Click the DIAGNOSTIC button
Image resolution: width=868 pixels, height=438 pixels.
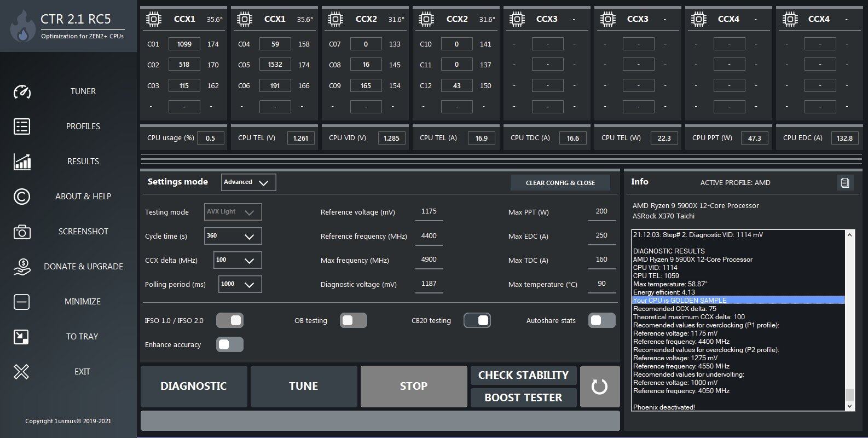pos(194,387)
